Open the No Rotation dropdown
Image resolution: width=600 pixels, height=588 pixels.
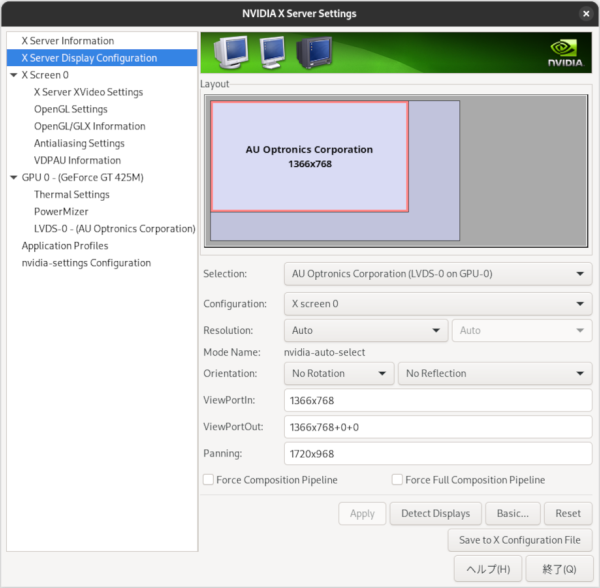[x=339, y=373]
